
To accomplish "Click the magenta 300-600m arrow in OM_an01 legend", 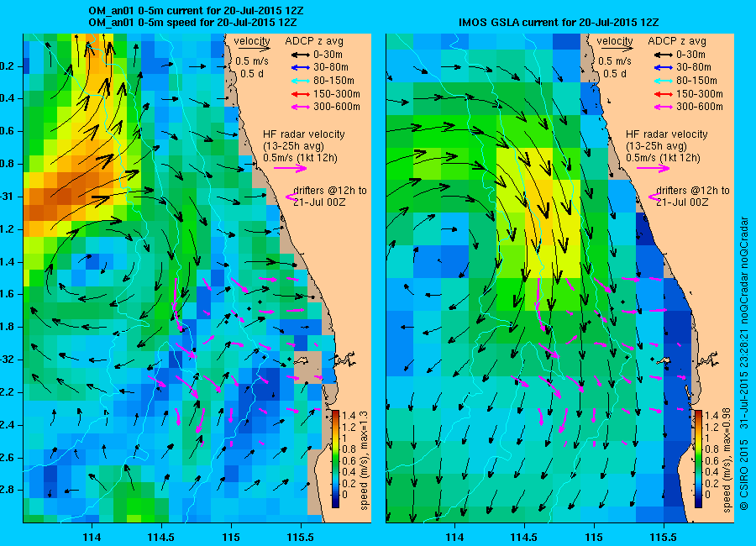I will click(x=301, y=107).
